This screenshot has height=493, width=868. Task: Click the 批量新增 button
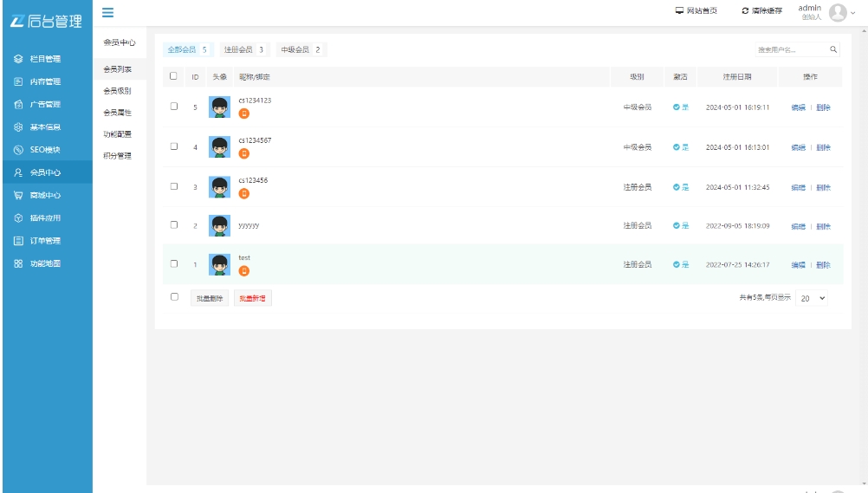253,298
